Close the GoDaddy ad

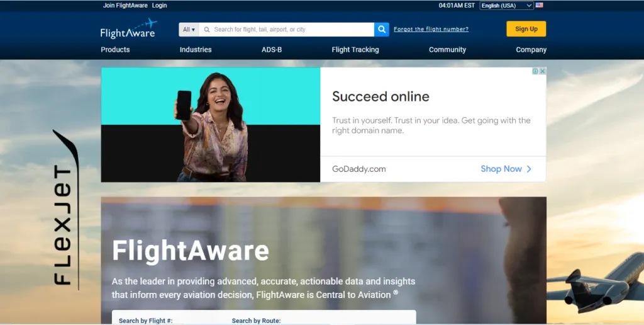tap(542, 71)
